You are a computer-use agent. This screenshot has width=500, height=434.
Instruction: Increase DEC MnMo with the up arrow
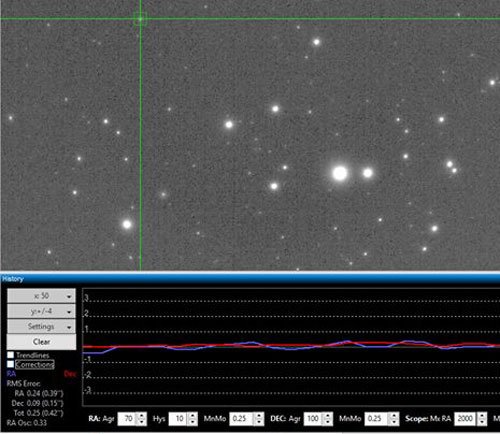[394, 416]
